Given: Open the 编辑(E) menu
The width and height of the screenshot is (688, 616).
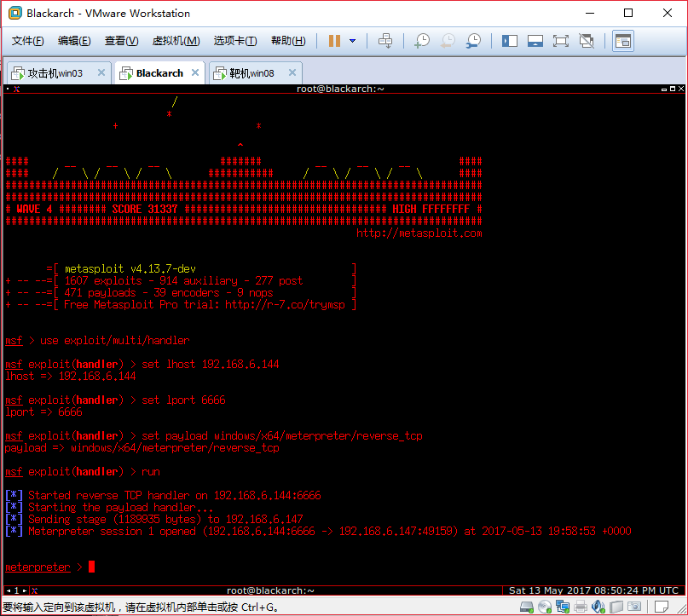Looking at the screenshot, I should coord(74,41).
